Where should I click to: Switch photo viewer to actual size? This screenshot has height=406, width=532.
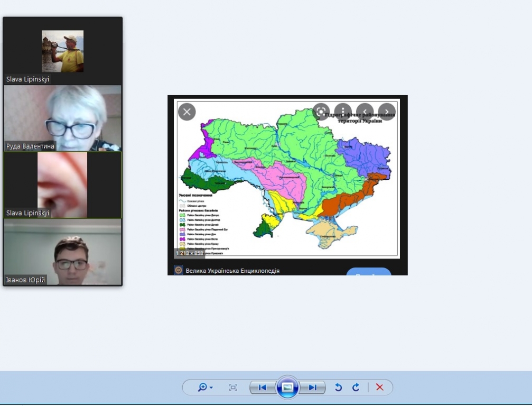[233, 387]
